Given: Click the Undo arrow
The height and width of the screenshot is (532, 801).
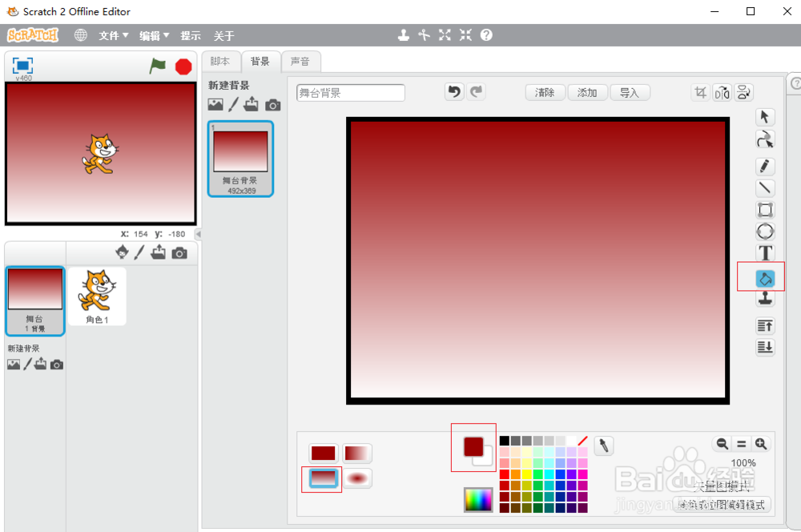Looking at the screenshot, I should (454, 92).
